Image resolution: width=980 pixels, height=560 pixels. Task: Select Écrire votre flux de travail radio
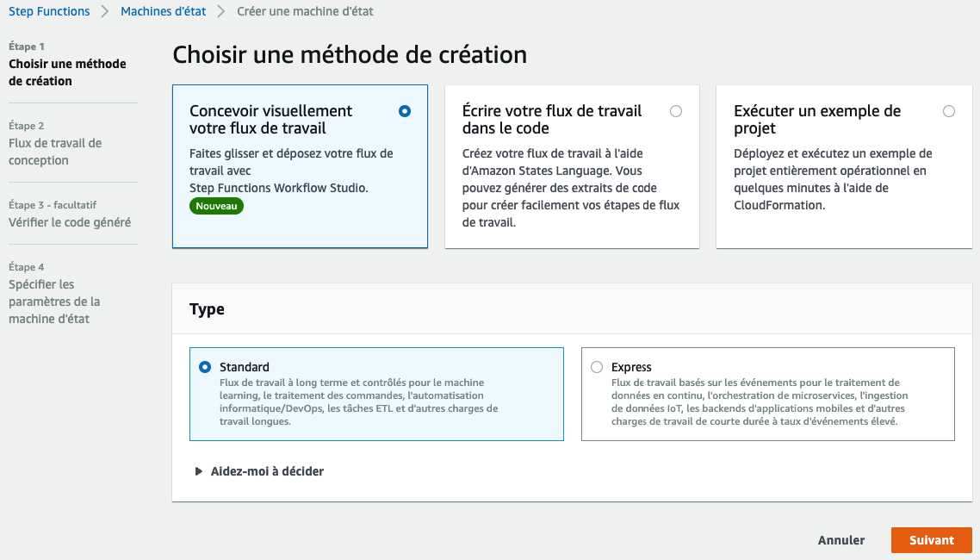click(676, 111)
